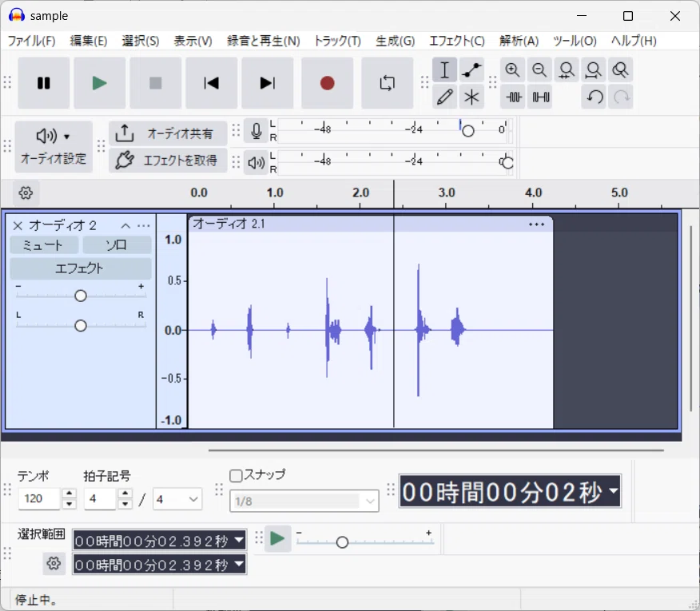Open the ヘルプ(H) menu

[634, 41]
